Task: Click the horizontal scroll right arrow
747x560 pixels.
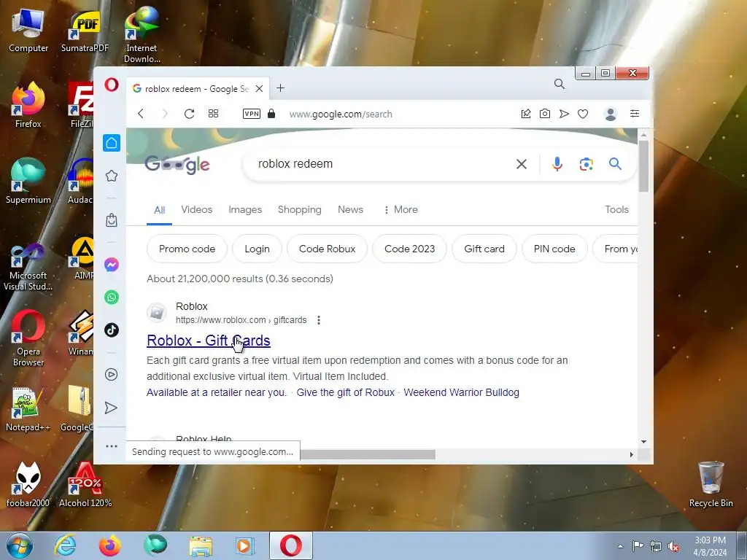Action: coord(632,455)
